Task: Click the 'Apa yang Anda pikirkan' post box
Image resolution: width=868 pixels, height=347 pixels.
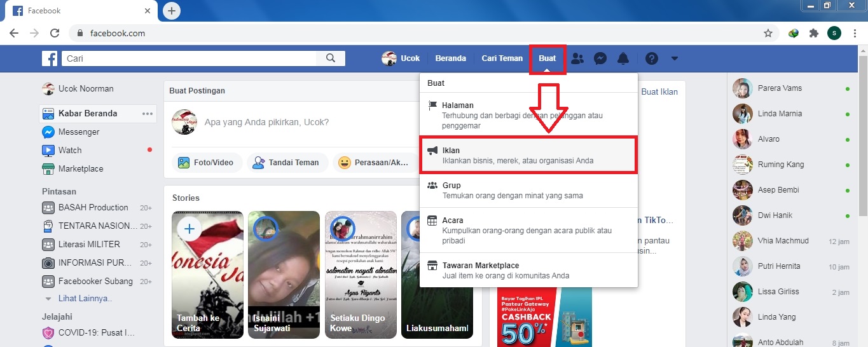Action: pos(266,122)
